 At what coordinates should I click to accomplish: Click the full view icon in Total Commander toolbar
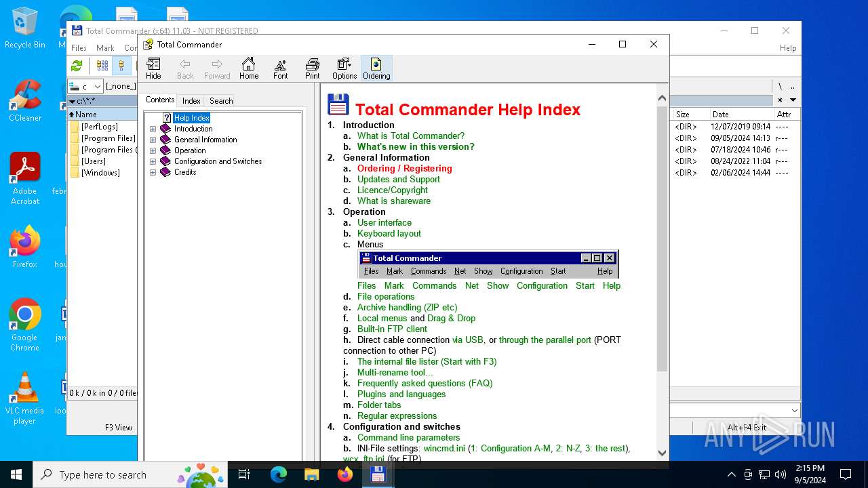tap(121, 66)
